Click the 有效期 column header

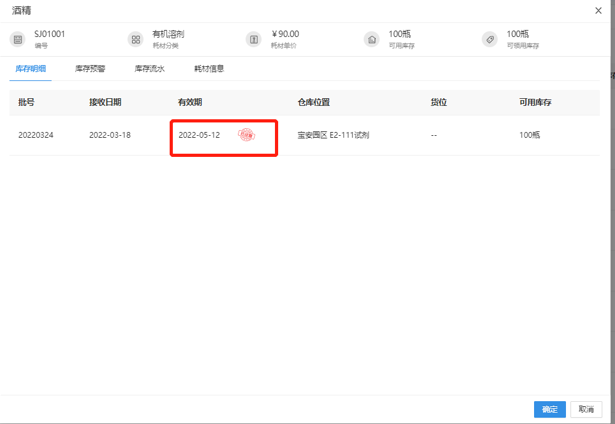[x=190, y=102]
